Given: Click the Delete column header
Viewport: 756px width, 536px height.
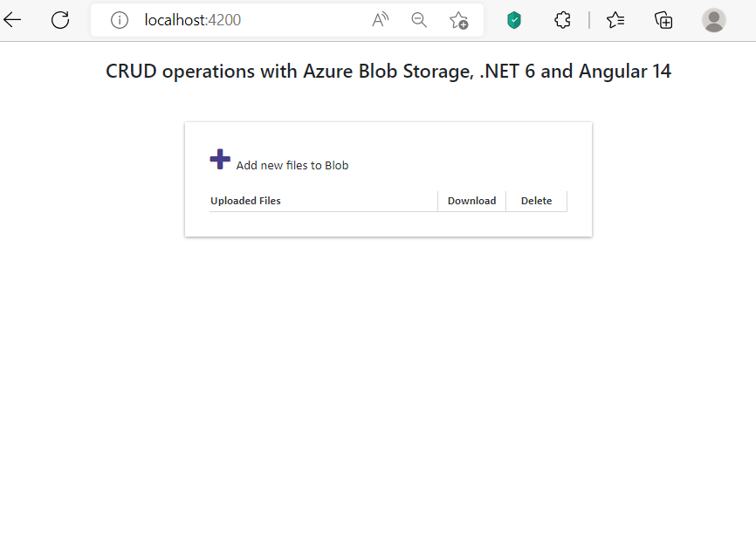Looking at the screenshot, I should 536,201.
